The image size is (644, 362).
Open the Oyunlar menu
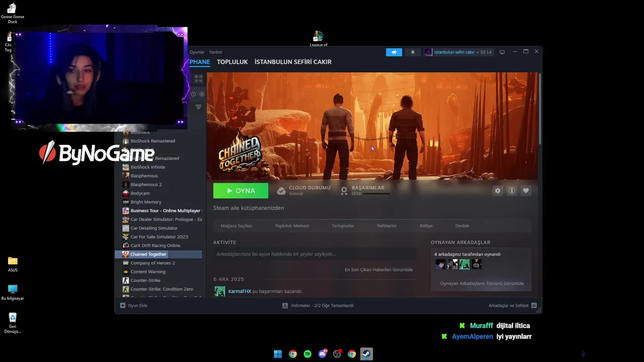197,52
